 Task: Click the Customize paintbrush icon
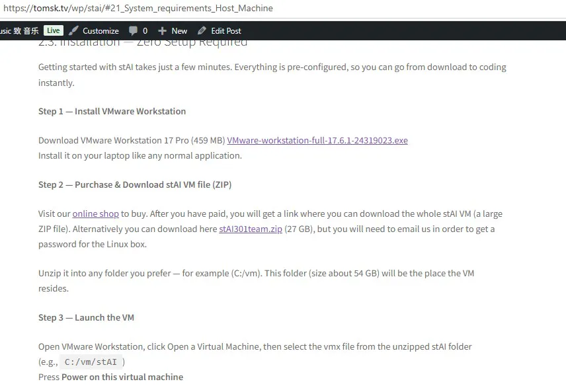coord(73,30)
